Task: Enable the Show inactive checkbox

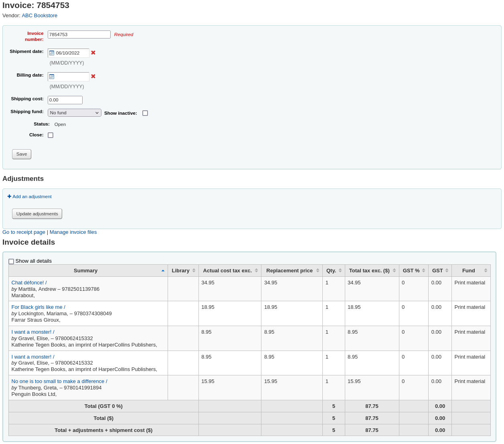Action: 145,113
